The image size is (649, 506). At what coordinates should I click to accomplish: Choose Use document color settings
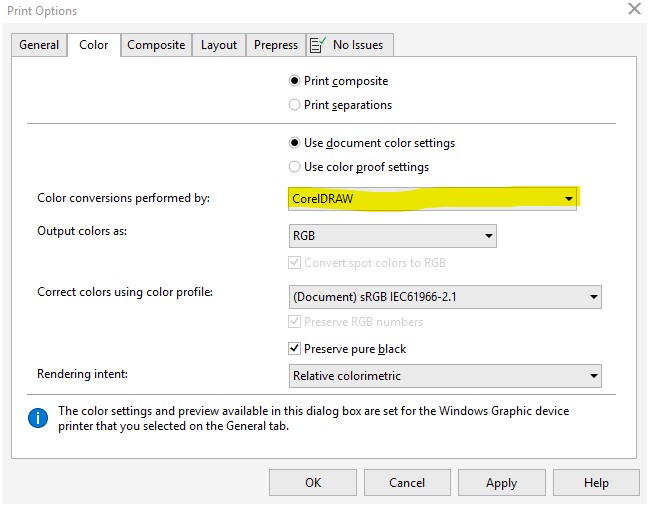click(294, 143)
